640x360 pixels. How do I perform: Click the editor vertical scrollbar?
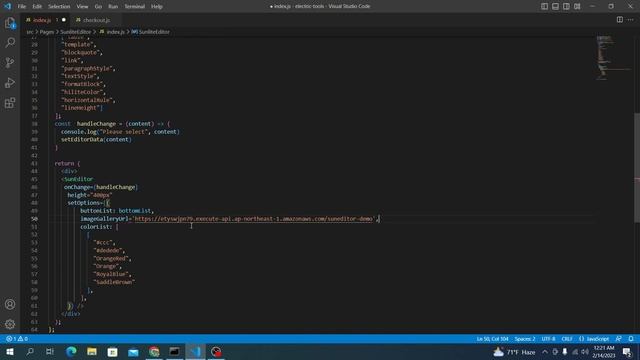[637, 167]
